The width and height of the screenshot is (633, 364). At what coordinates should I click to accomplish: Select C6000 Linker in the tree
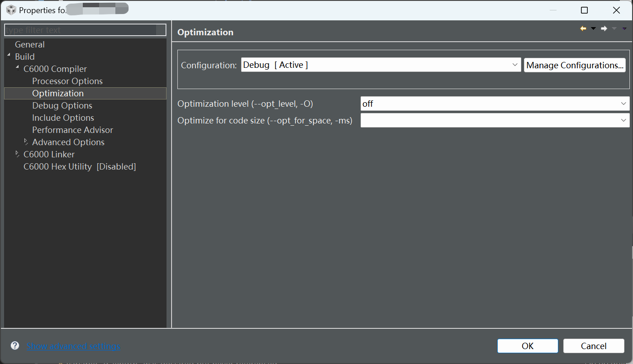[x=49, y=154]
